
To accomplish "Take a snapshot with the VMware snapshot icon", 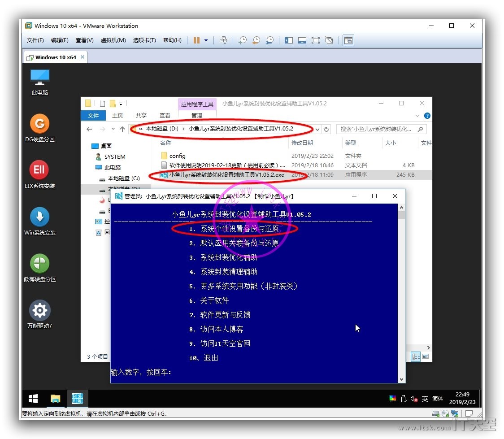I will 243,40.
